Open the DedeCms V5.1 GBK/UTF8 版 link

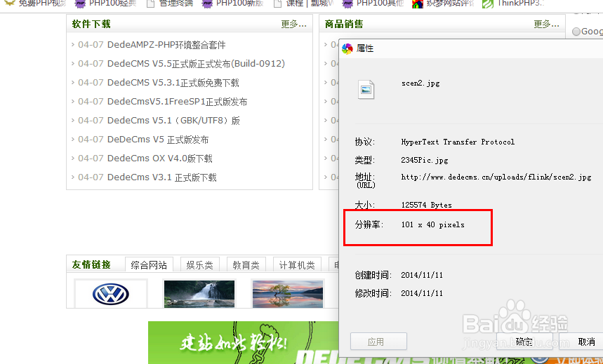click(173, 121)
